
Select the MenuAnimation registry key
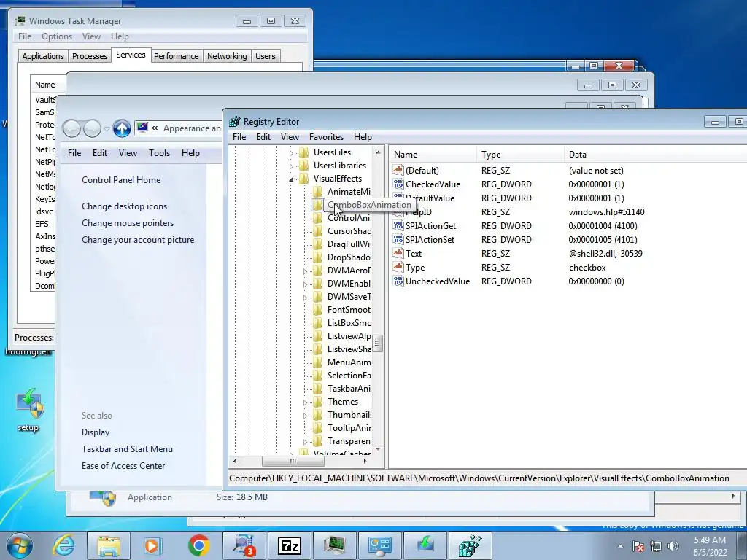pyautogui.click(x=349, y=362)
